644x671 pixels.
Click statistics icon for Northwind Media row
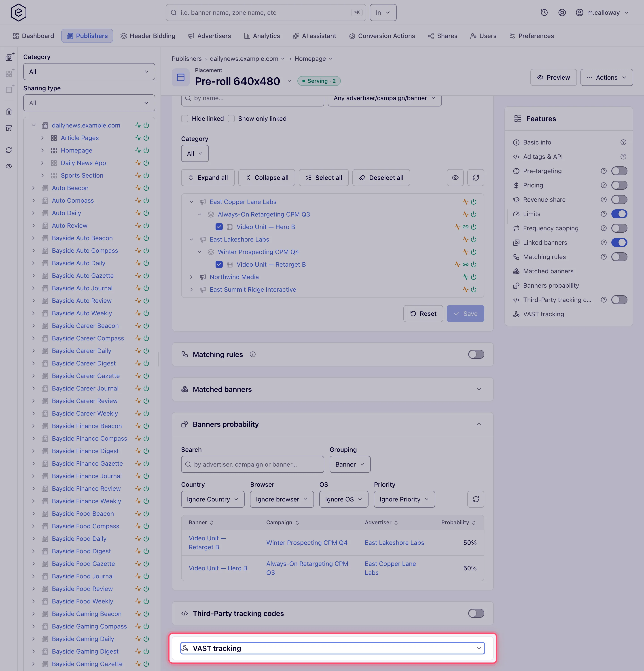(x=465, y=277)
